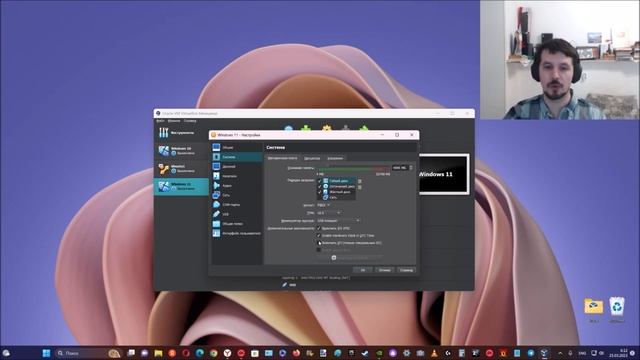Open the File (Файл) menu in Manager
The width and height of the screenshot is (640, 360).
(x=160, y=121)
